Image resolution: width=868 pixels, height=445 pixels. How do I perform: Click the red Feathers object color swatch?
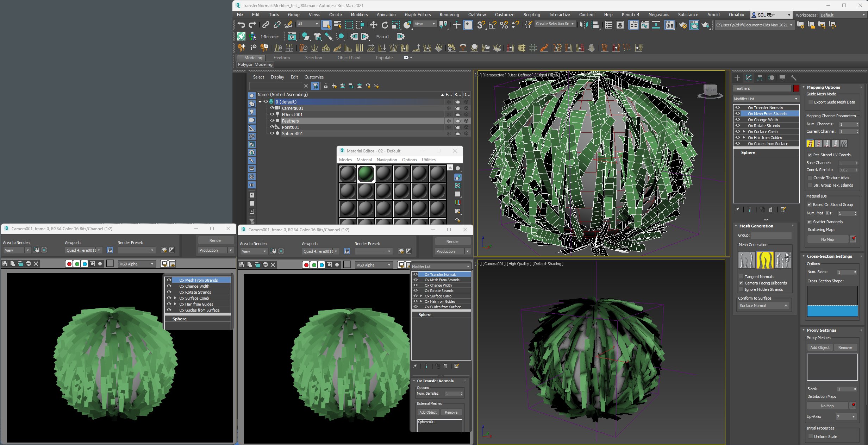(x=796, y=88)
